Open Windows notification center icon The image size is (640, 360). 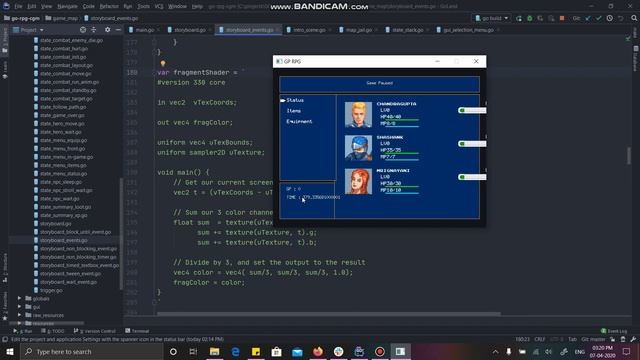pyautogui.click(x=627, y=351)
